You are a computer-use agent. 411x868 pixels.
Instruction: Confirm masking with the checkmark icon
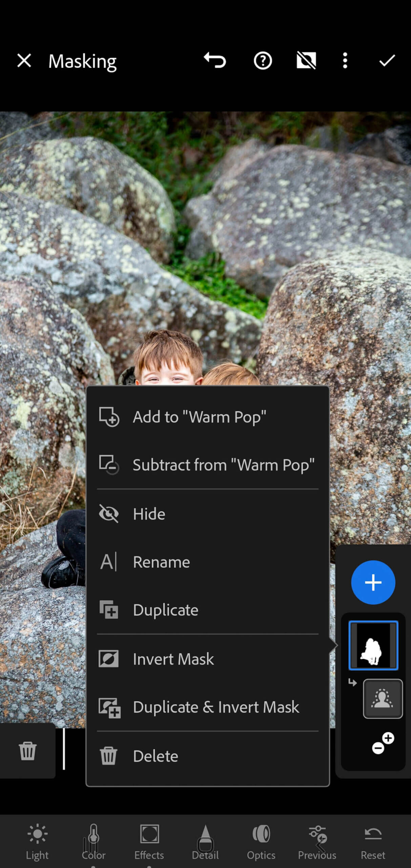click(387, 61)
